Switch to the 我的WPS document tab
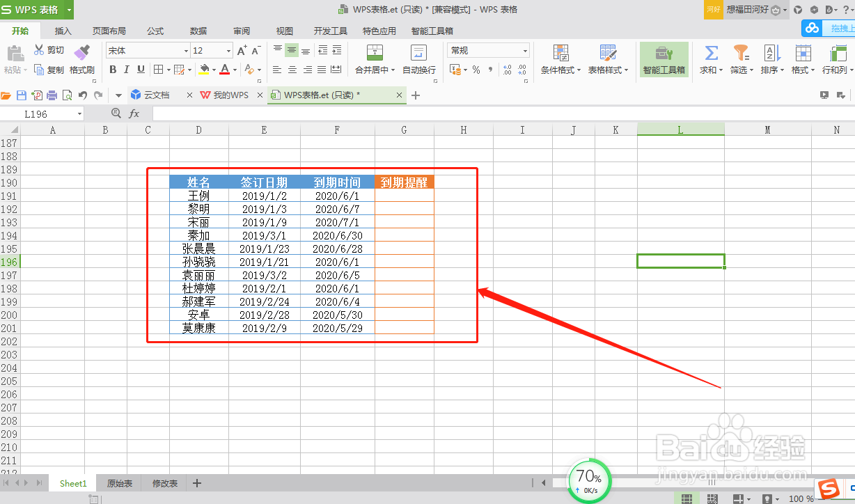 click(230, 95)
